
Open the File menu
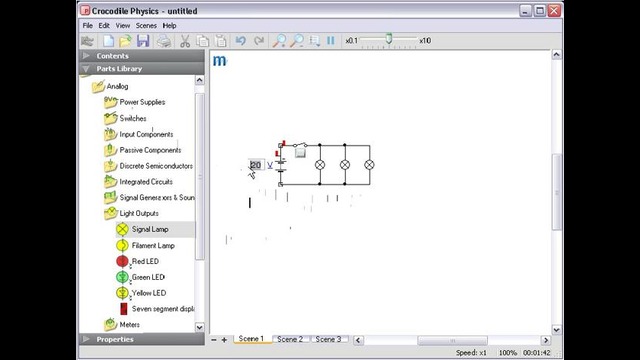point(87,25)
